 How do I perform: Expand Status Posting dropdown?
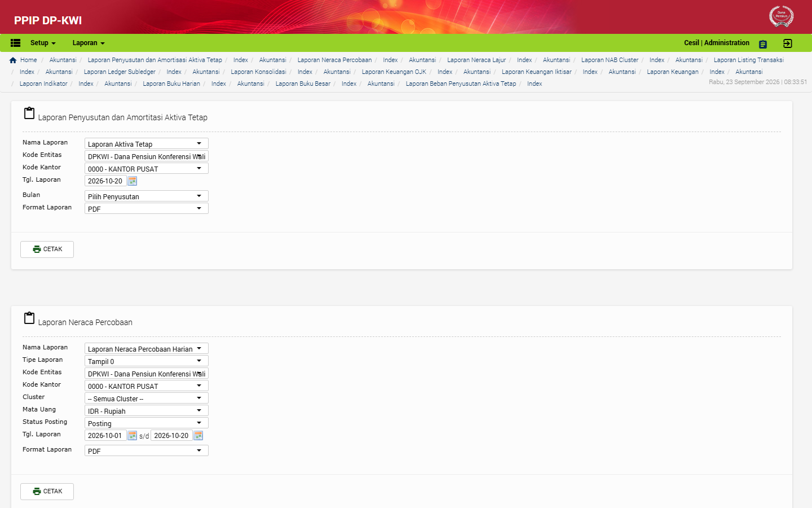point(147,423)
